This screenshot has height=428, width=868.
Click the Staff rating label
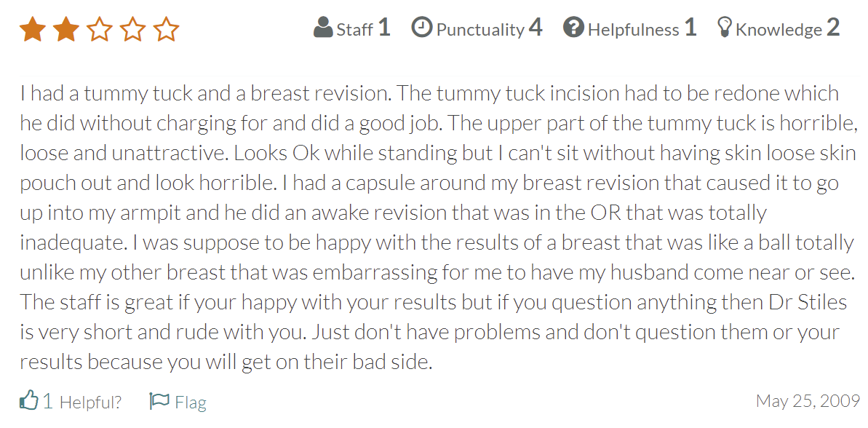pyautogui.click(x=355, y=29)
